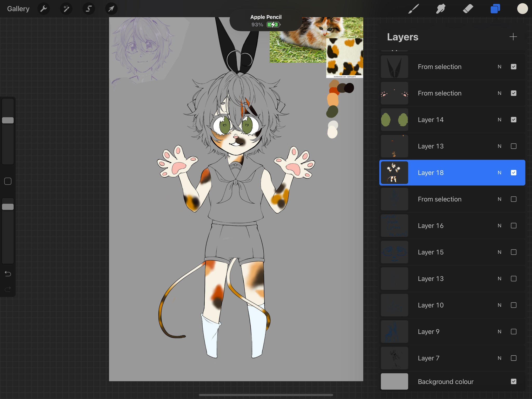This screenshot has width=532, height=399.
Task: Return to Gallery
Action: [18, 9]
